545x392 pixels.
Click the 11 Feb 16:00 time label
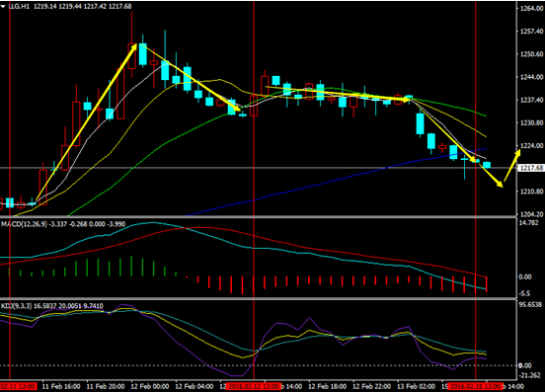point(61,386)
